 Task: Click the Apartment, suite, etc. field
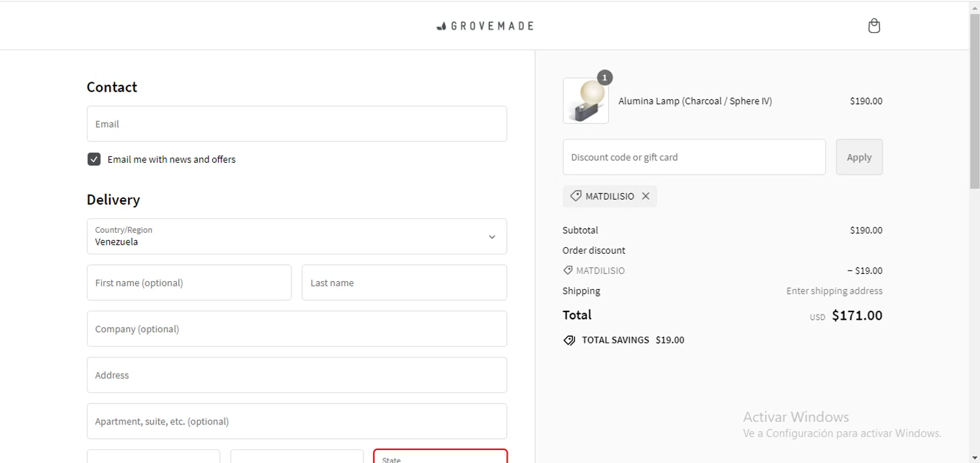297,421
